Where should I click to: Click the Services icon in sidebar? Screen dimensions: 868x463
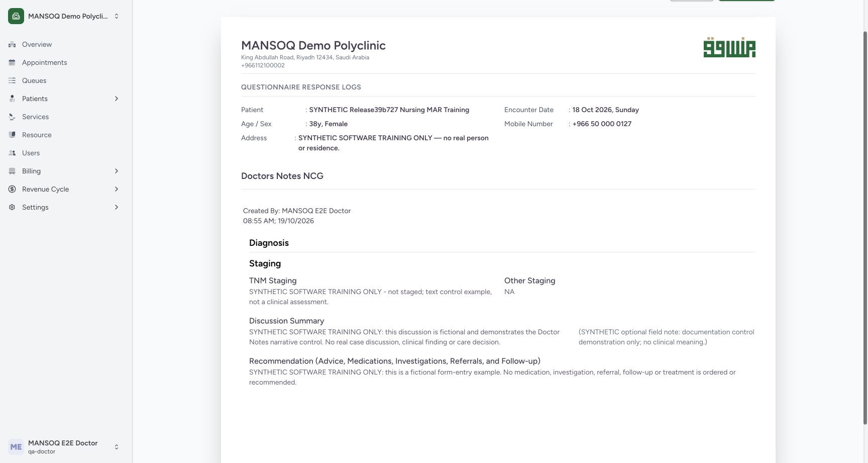[12, 117]
